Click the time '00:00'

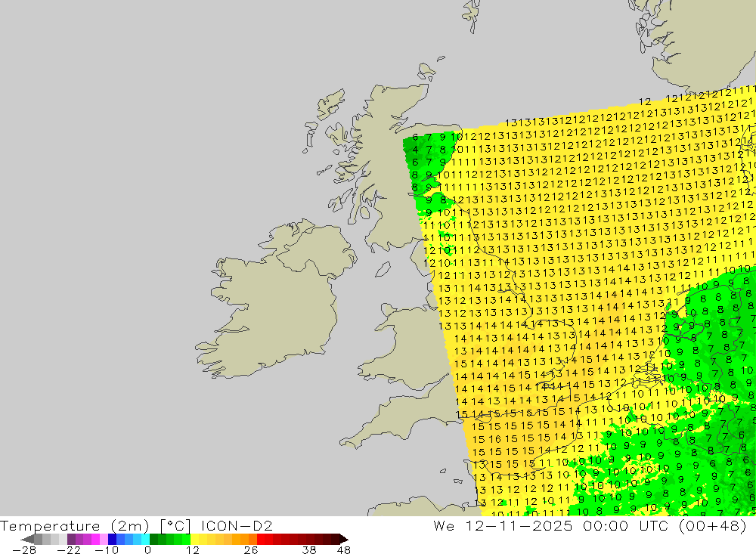(606, 525)
